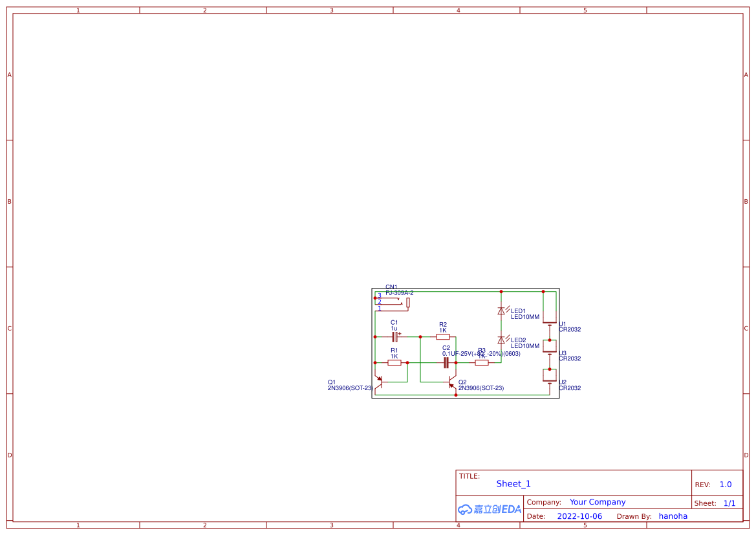Select the LED2 LED10MM symbol
Viewport: 756px width, 535px height.
[x=502, y=339]
